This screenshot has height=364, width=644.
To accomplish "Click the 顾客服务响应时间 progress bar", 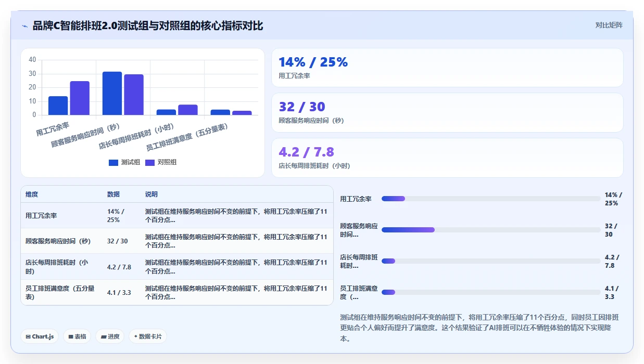I will point(491,230).
